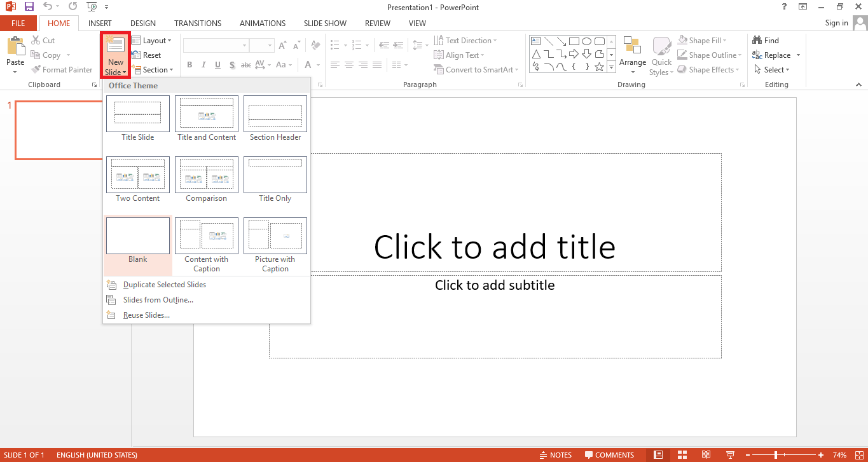Image resolution: width=868 pixels, height=462 pixels.
Task: Click the Redo/Repeat icon
Action: pos(72,7)
